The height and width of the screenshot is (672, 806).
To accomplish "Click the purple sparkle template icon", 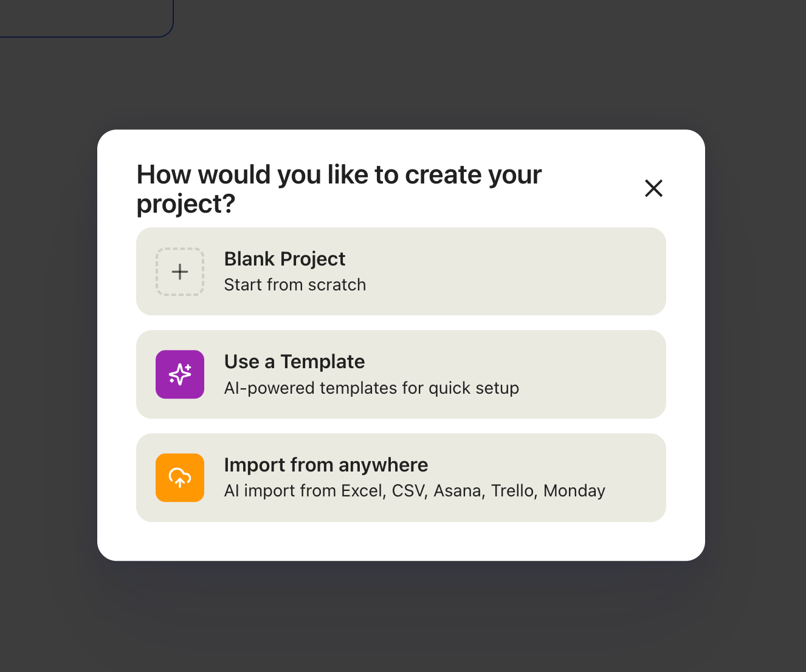I will click(x=180, y=374).
